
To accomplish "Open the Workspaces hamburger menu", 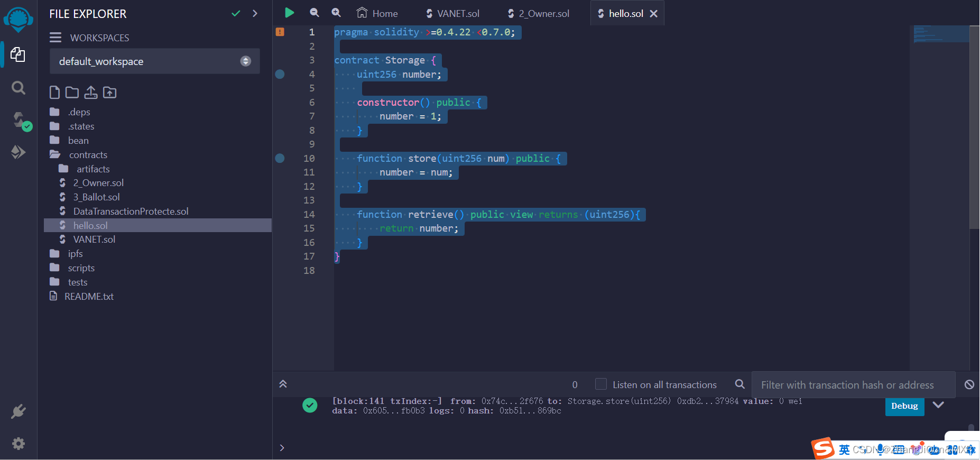I will click(x=56, y=38).
